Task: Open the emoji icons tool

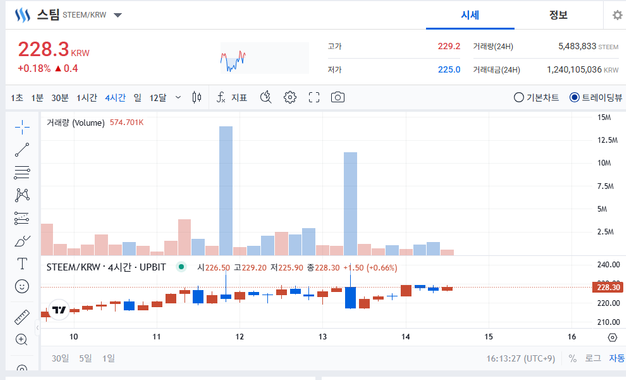Action: (22, 286)
